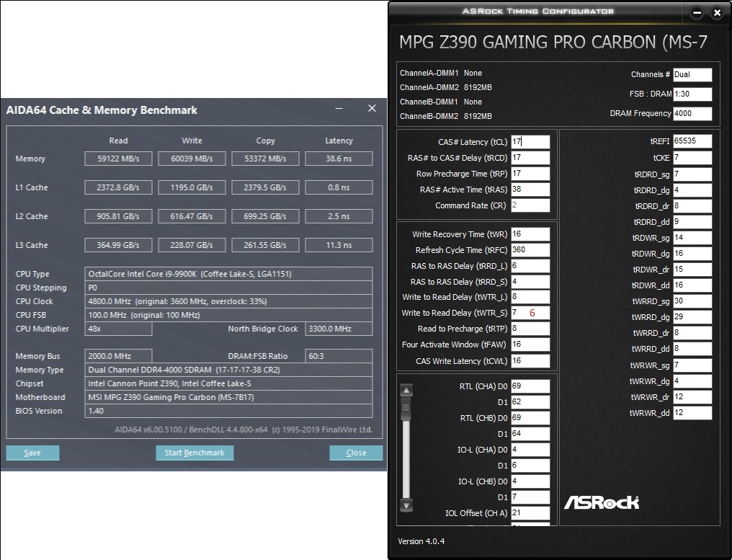Close ASRock Timing Configurator window
This screenshot has height=560, width=732.
718,13
